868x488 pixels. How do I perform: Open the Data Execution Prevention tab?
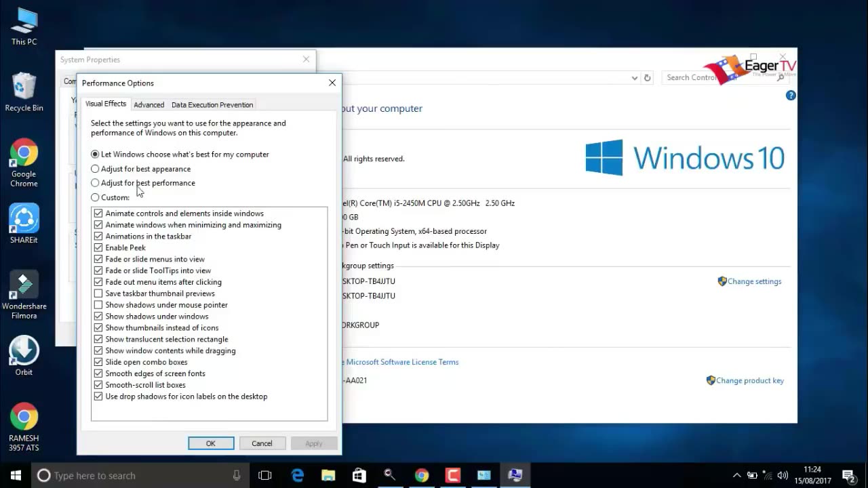coord(212,105)
